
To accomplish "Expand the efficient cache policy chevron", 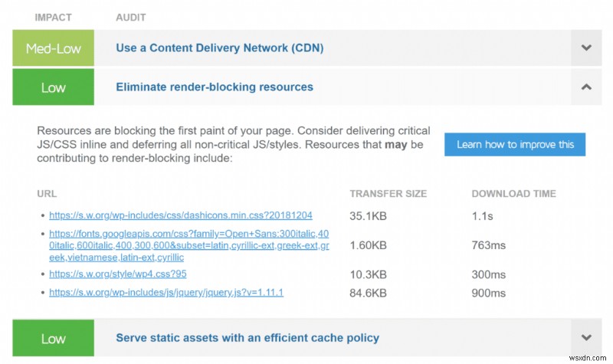I will pyautogui.click(x=586, y=338).
